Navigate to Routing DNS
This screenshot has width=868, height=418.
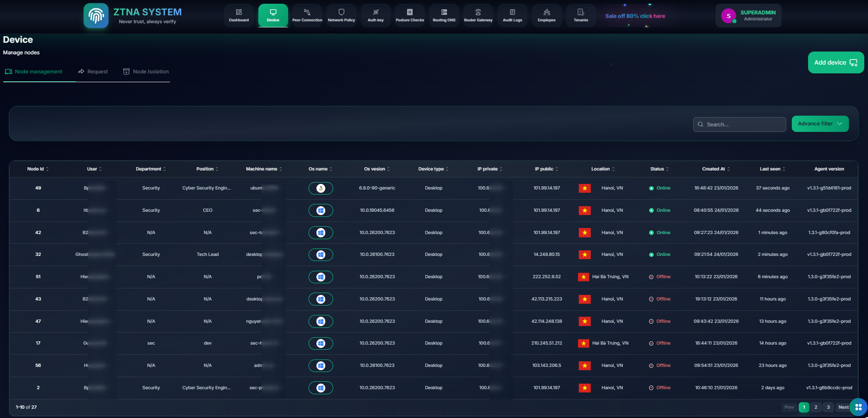[x=444, y=16]
